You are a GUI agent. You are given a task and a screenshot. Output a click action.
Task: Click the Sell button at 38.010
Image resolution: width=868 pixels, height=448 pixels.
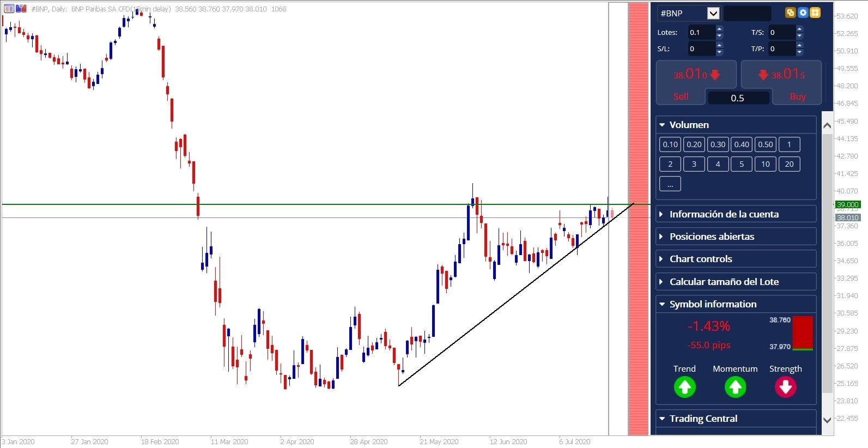(x=696, y=82)
